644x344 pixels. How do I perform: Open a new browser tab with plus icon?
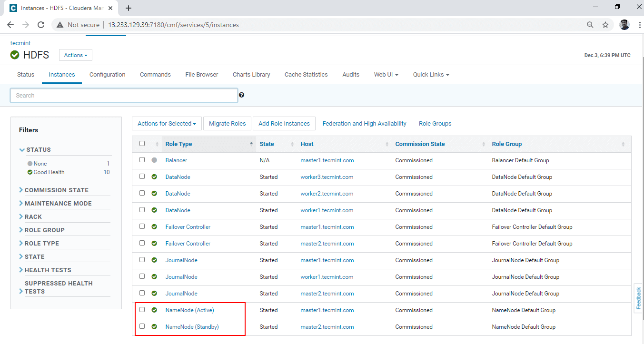(x=129, y=8)
